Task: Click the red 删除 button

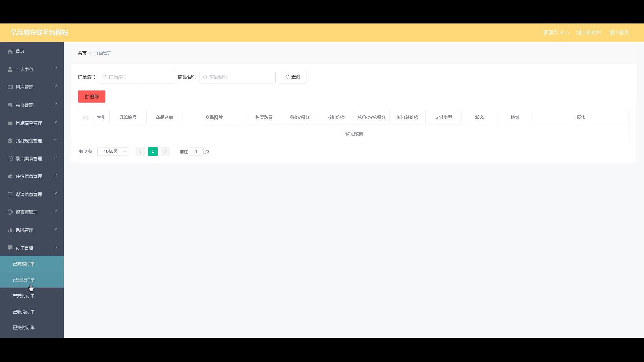Action: [x=92, y=97]
